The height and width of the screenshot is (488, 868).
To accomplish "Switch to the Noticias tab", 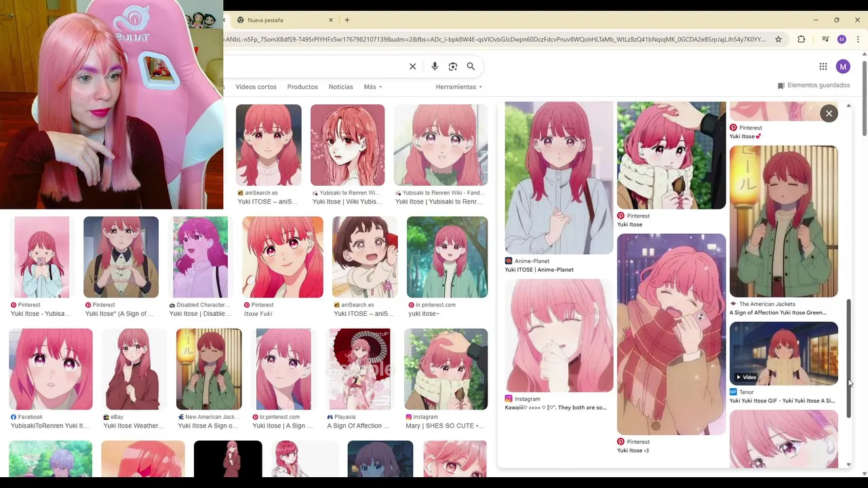I will coord(340,87).
